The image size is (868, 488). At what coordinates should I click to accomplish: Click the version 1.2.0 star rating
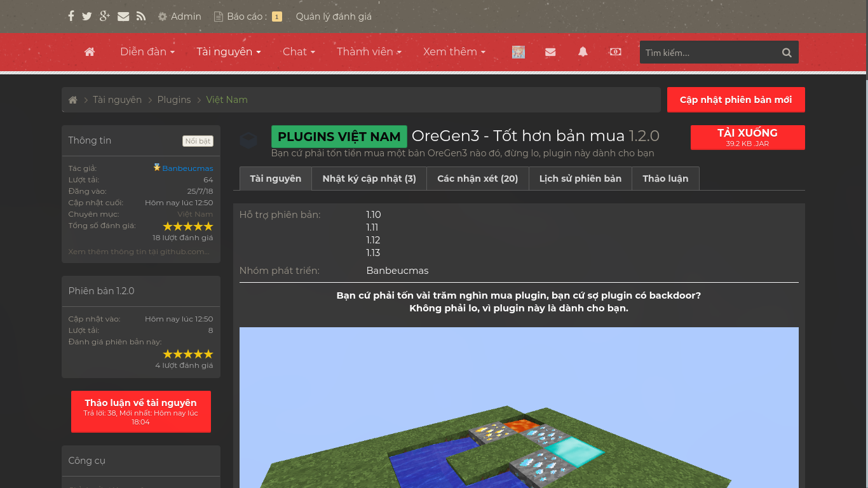[x=188, y=354]
